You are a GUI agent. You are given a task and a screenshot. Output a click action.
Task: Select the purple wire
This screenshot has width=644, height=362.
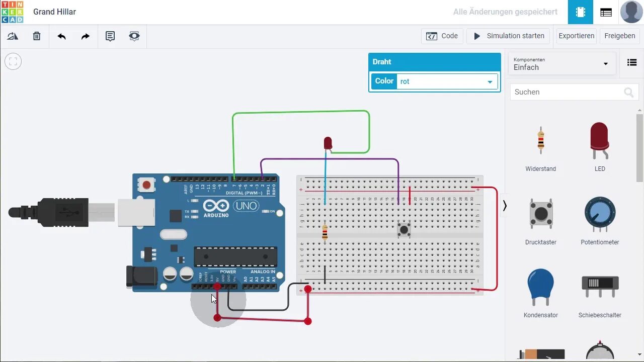[x=330, y=159]
